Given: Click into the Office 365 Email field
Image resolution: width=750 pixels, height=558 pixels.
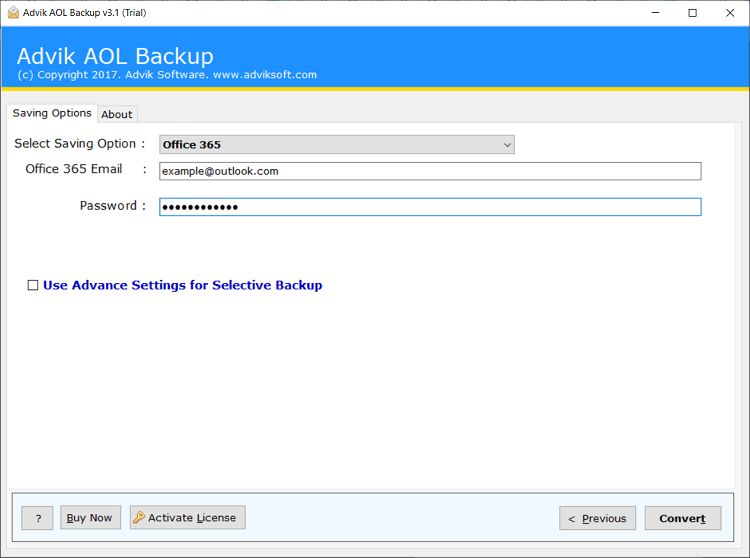Looking at the screenshot, I should (x=430, y=171).
